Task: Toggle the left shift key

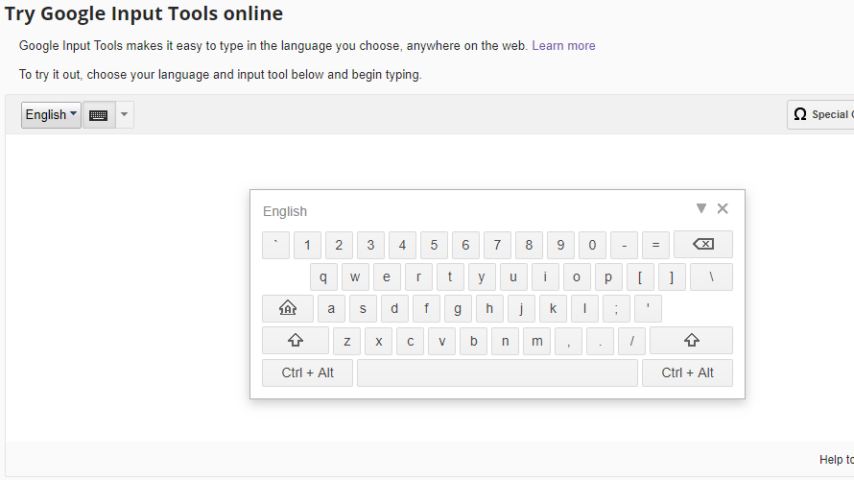Action: (295, 341)
